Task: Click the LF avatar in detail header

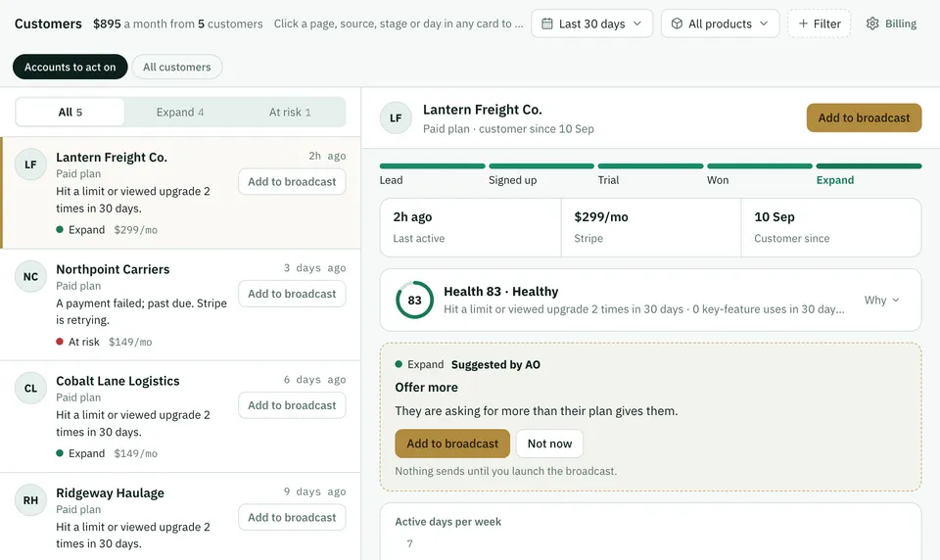Action: 396,118
